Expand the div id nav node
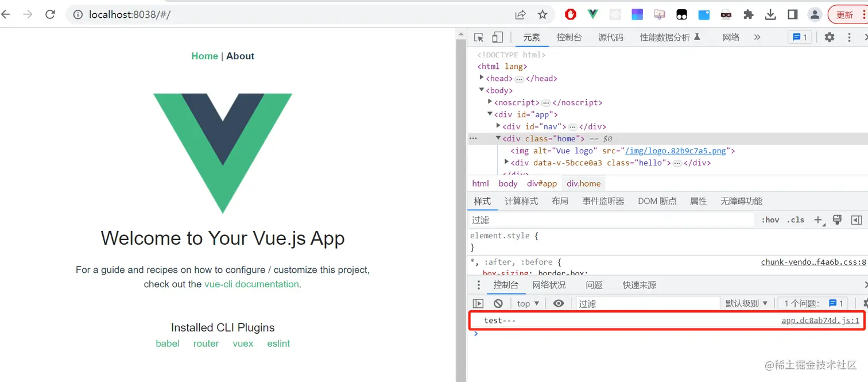 tap(498, 126)
